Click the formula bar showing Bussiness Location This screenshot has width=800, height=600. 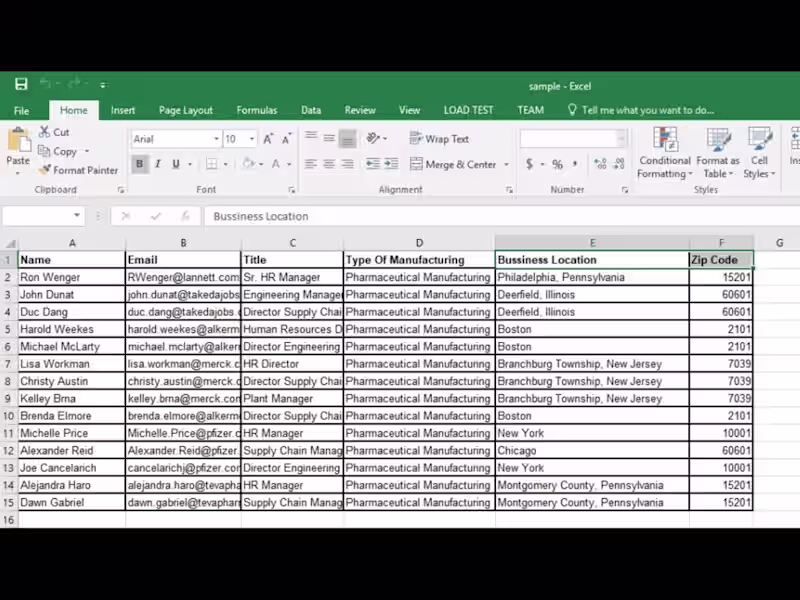pyautogui.click(x=502, y=216)
